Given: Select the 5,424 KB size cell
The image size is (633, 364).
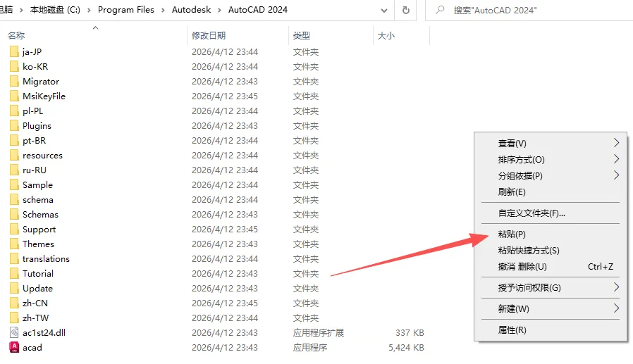Looking at the screenshot, I should pyautogui.click(x=406, y=348).
